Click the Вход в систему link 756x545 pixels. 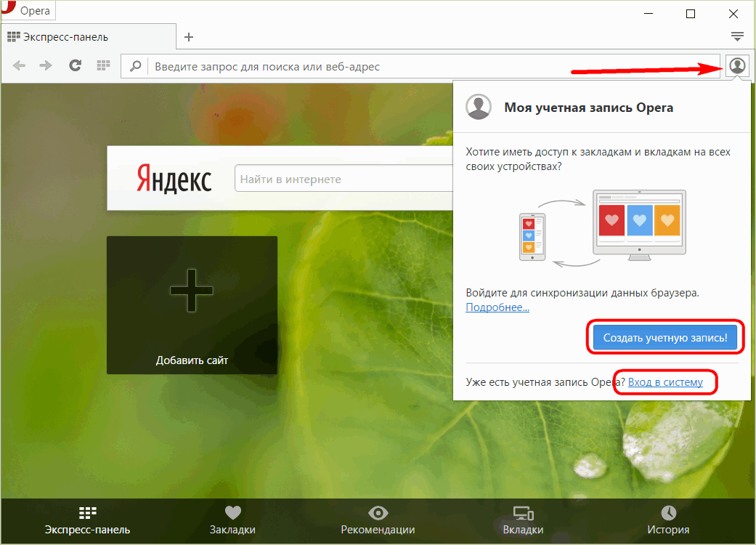[x=665, y=382]
